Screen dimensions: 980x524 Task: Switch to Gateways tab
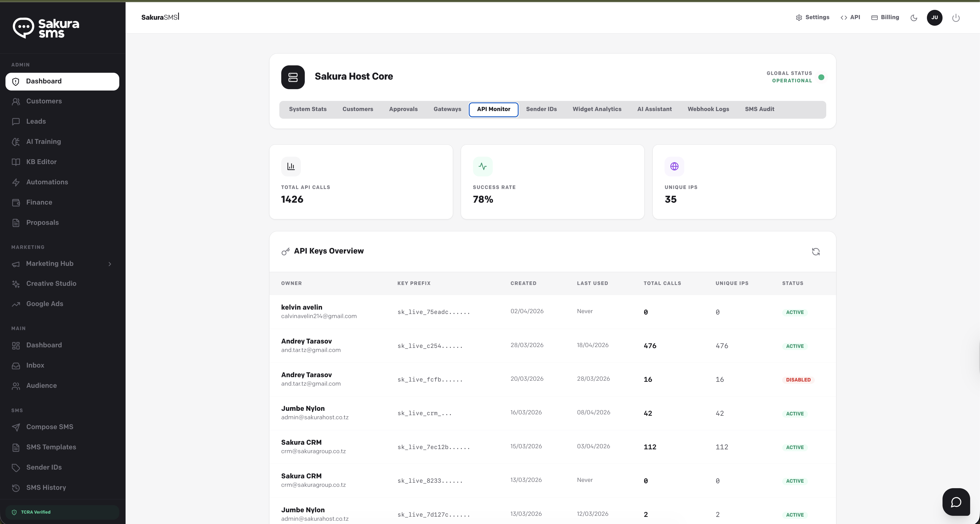coord(447,109)
